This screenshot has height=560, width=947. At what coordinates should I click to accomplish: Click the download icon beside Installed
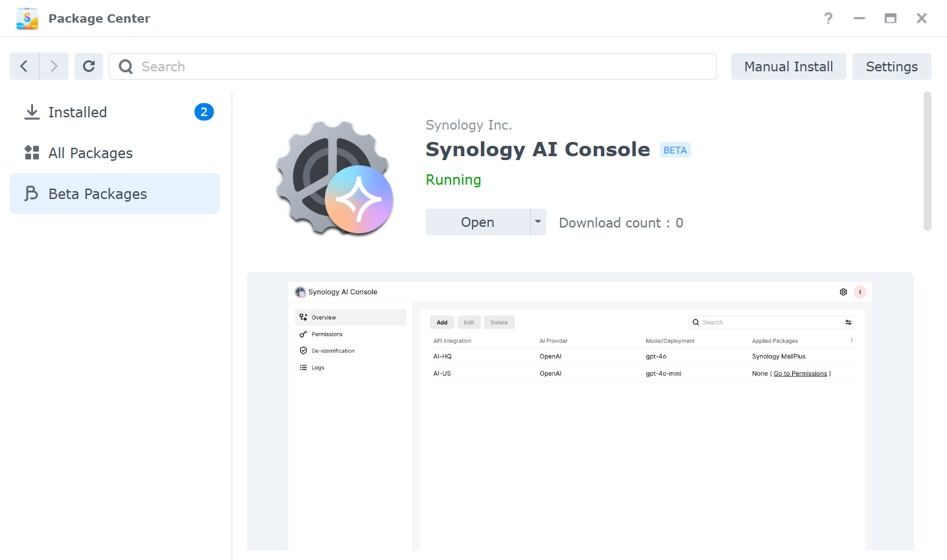click(32, 112)
